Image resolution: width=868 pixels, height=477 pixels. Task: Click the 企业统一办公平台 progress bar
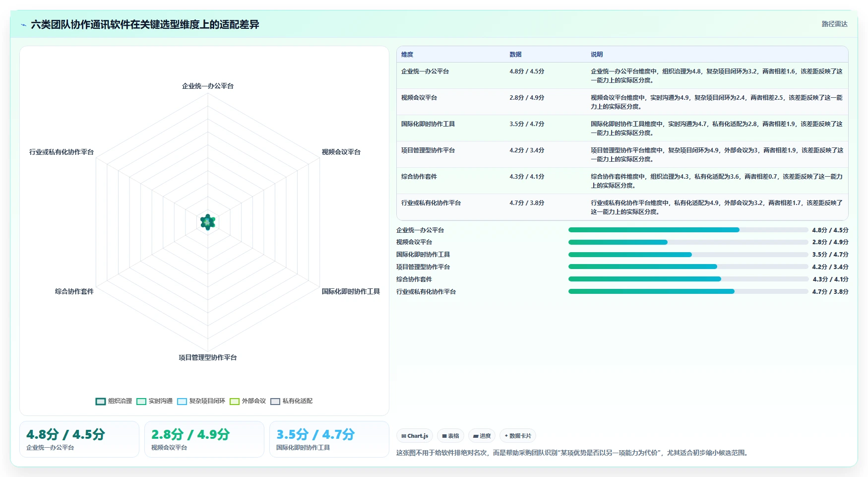[x=688, y=230]
